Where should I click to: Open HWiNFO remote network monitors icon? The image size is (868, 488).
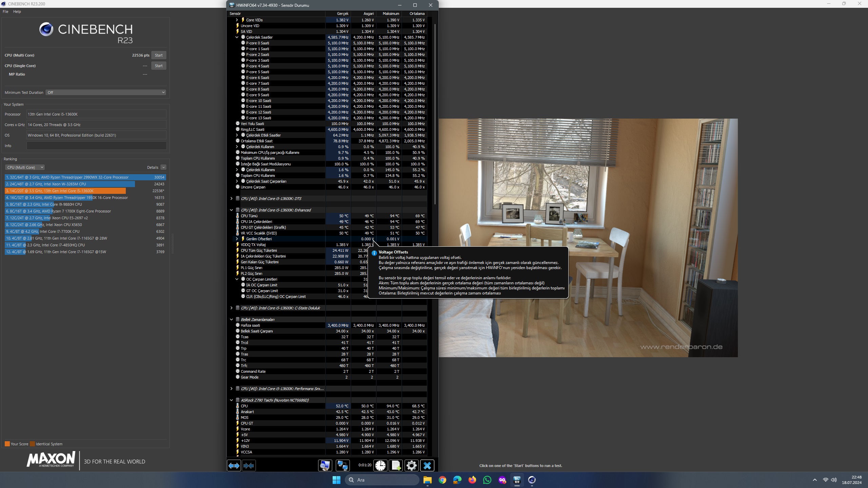pyautogui.click(x=342, y=466)
